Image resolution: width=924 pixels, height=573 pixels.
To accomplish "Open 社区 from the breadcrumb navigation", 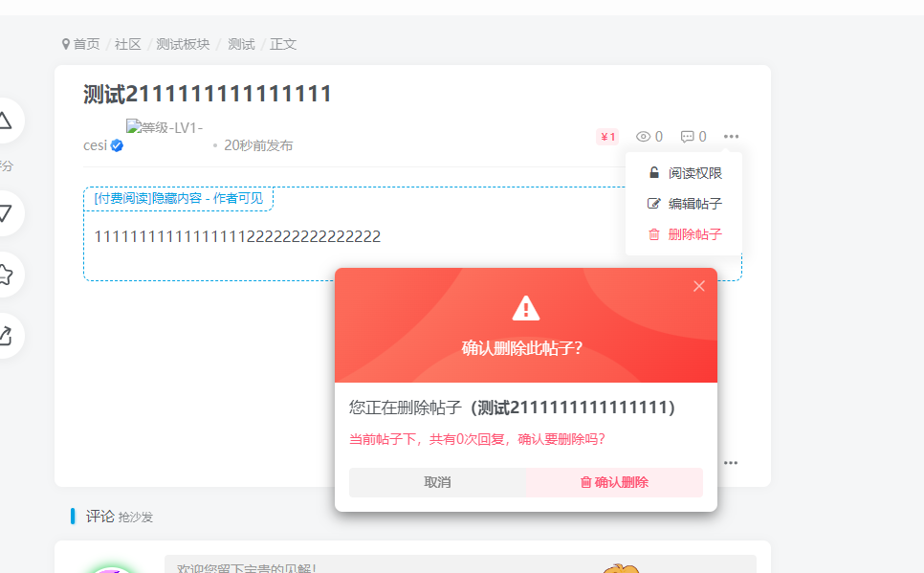I will click(127, 43).
